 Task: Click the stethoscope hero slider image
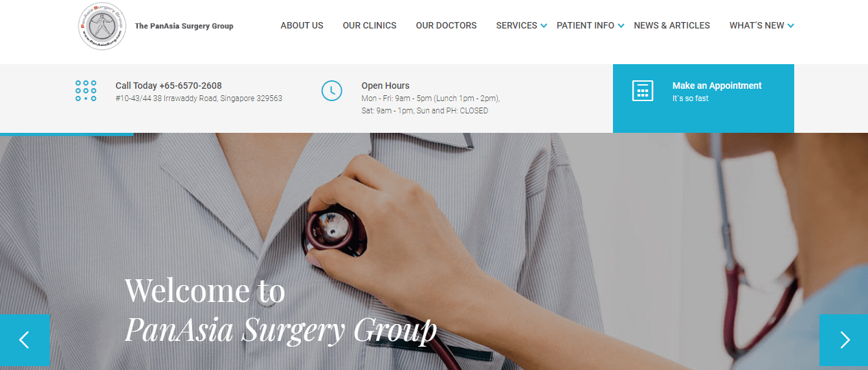coord(434,251)
